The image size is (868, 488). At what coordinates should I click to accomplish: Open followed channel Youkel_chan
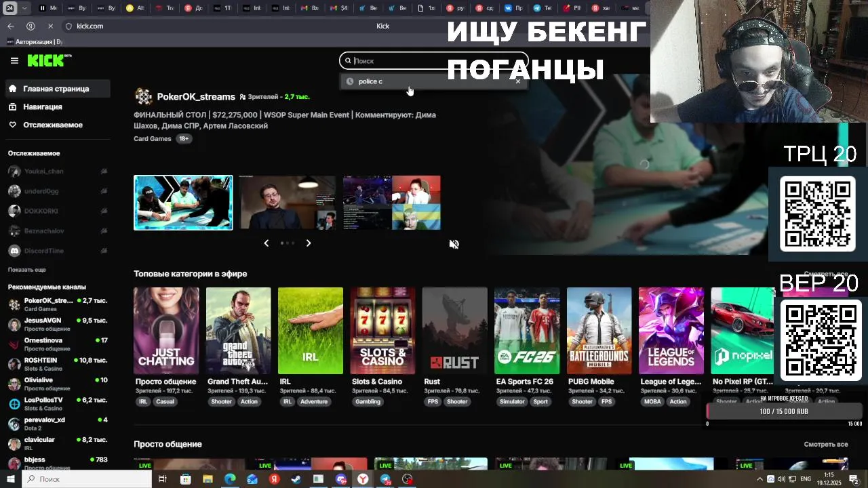point(58,171)
